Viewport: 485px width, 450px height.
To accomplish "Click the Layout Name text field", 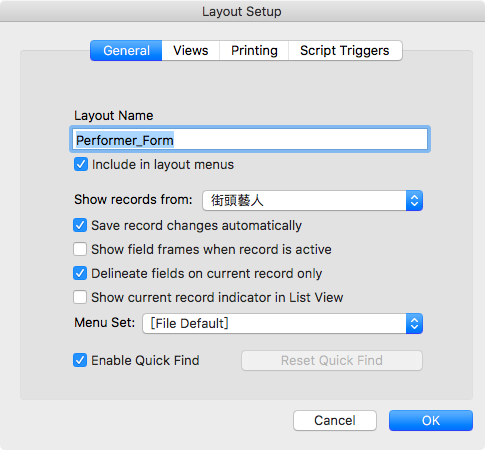I will (x=250, y=139).
